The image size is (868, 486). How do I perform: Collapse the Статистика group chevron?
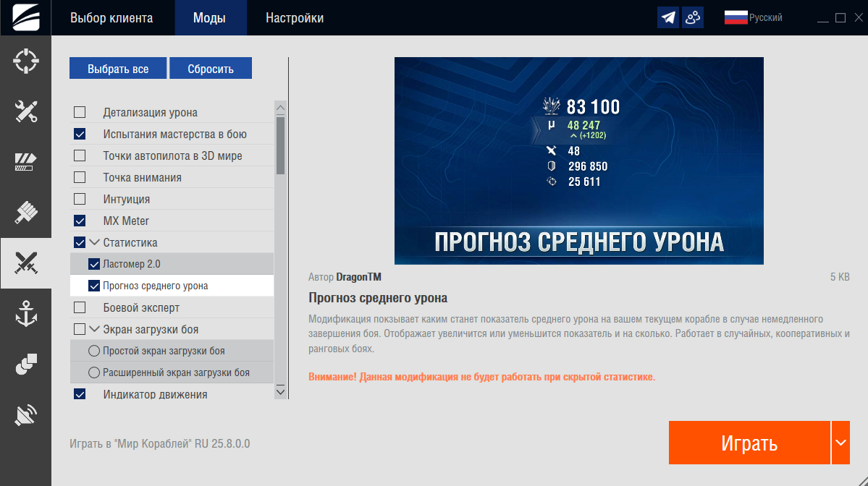(94, 242)
